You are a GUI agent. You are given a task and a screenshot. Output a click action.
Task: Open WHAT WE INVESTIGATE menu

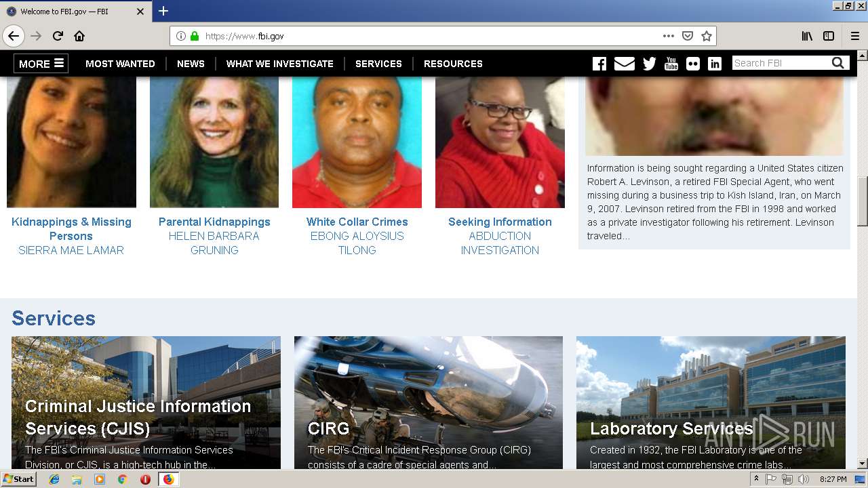coord(280,64)
